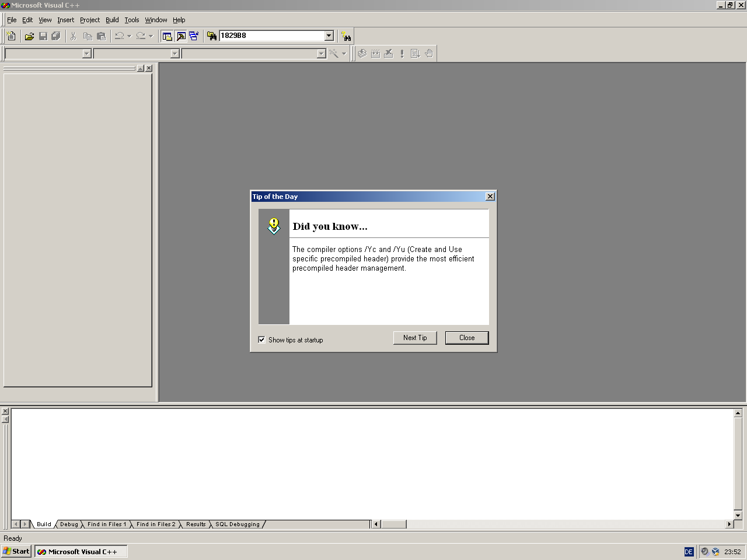Viewport: 747px width, 560px height.
Task: Click the lightbulb tip icon in the dialog
Action: 274,226
